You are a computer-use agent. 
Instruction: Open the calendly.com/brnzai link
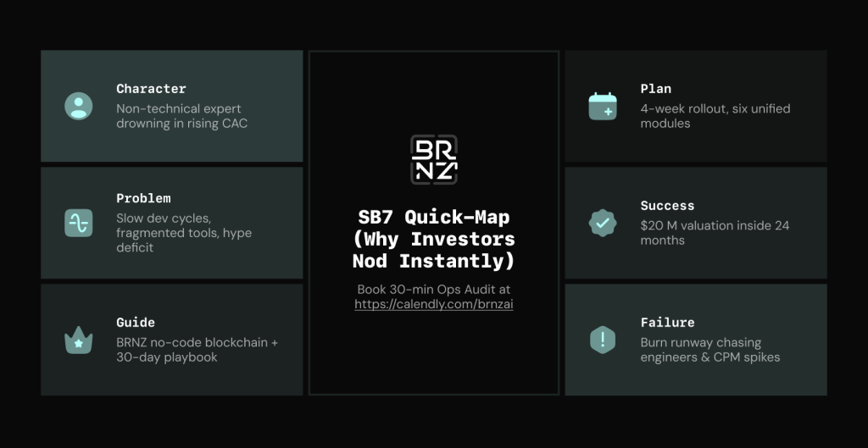click(434, 304)
